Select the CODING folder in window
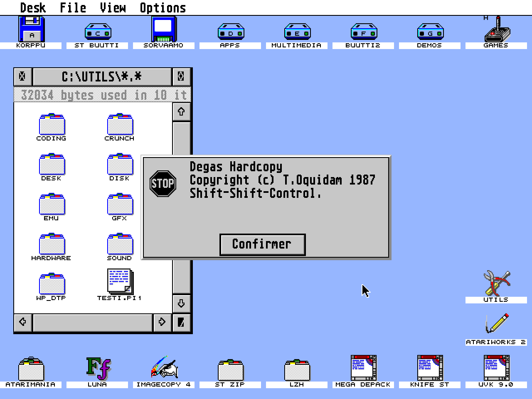Viewport: 532px width, 399px height. (51, 124)
